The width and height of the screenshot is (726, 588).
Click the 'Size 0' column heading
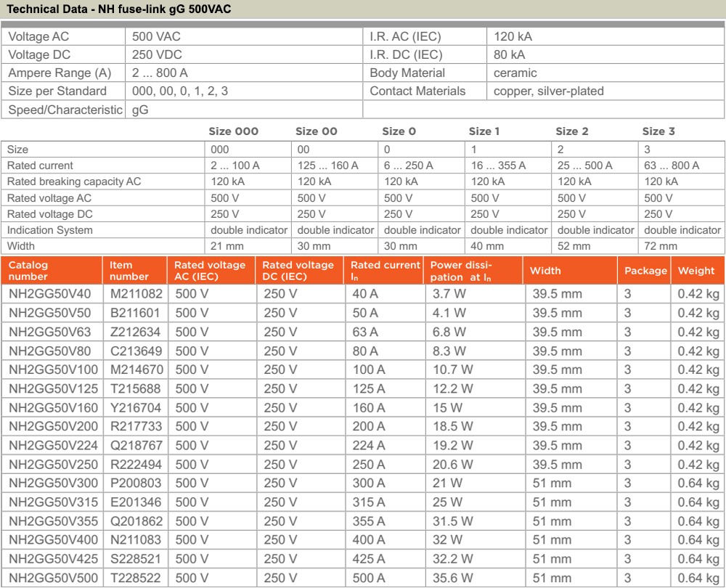point(399,131)
